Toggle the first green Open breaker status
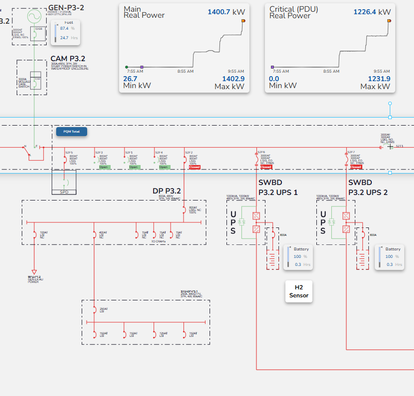 [x=104, y=167]
